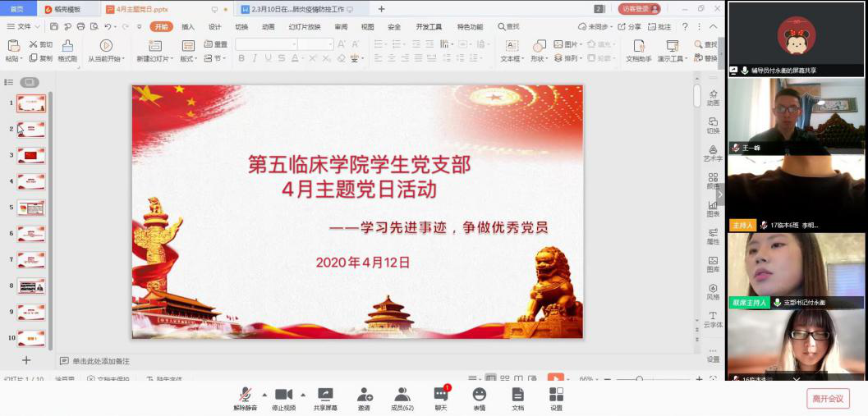This screenshot has height=416, width=868.
Task: Select slide 3 thumbnail with red flag
Action: coord(31,155)
